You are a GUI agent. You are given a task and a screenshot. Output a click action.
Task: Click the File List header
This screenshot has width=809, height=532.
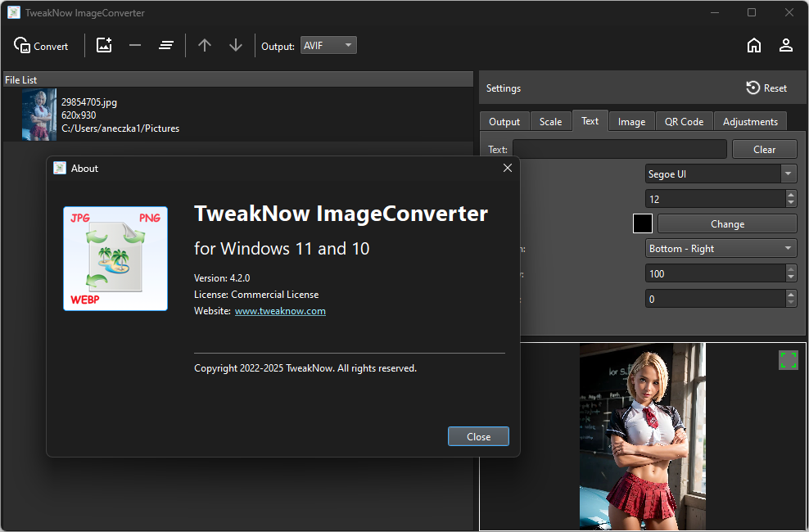pos(237,79)
